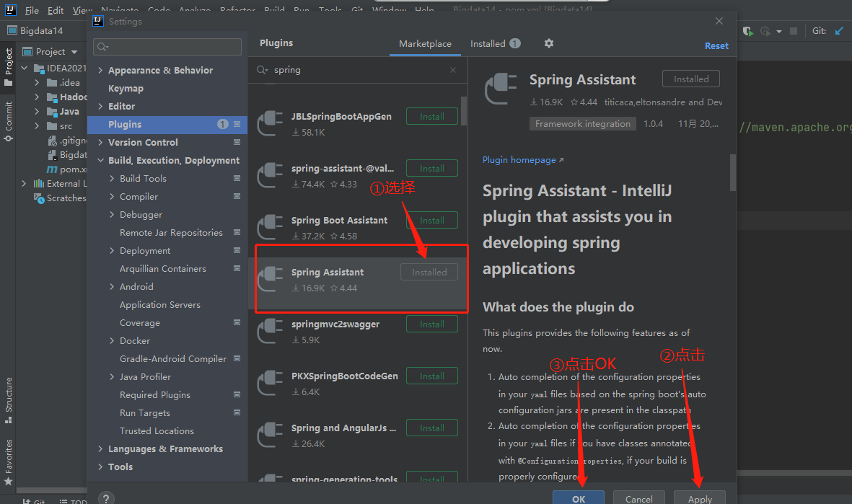The image size is (852, 504).
Task: Collapse Build, Execution, Deployment node
Action: click(x=100, y=160)
